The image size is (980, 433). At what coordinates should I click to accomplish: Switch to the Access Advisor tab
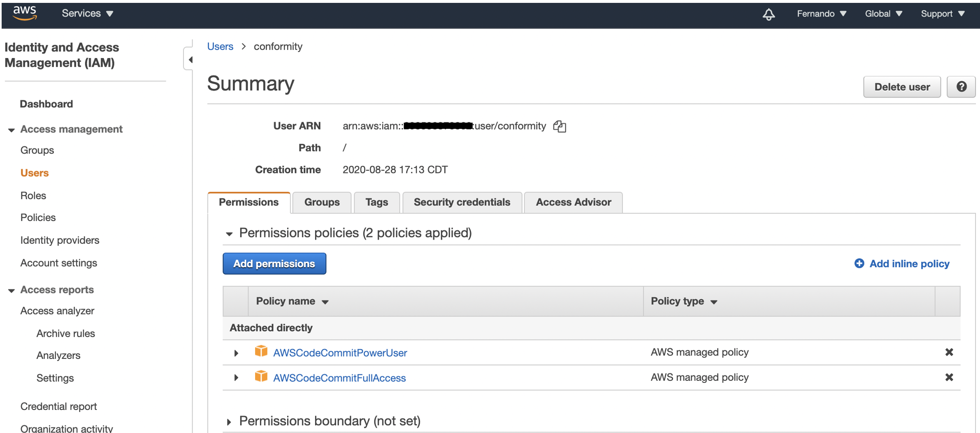click(x=573, y=203)
